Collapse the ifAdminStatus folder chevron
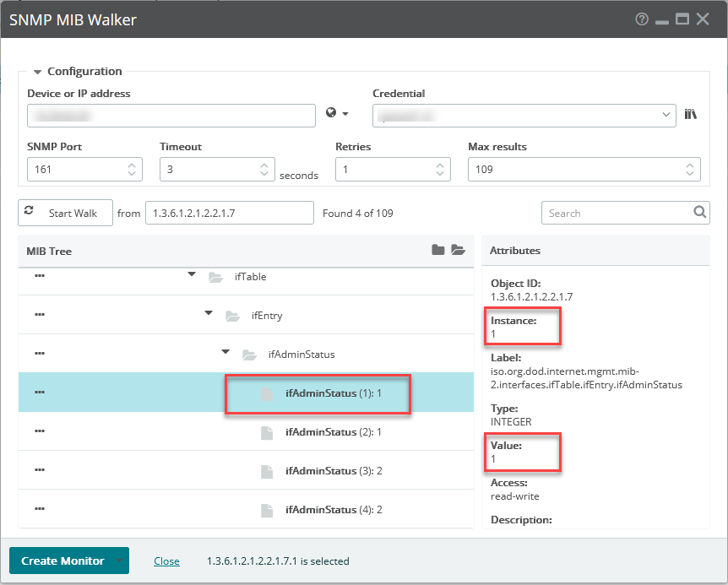 (x=225, y=352)
